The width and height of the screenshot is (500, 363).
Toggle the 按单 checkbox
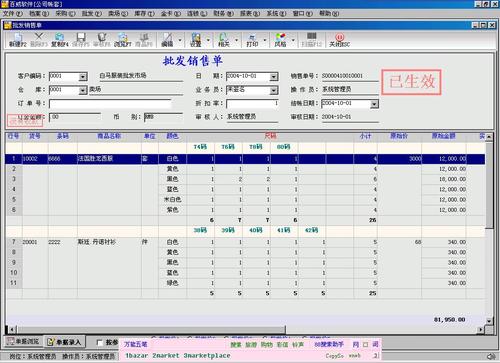click(100, 342)
